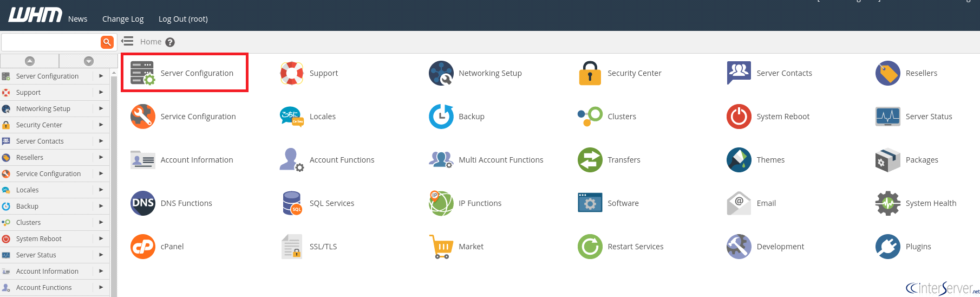
Task: Expand Server Contacts arrow in sidebar
Action: point(101,141)
